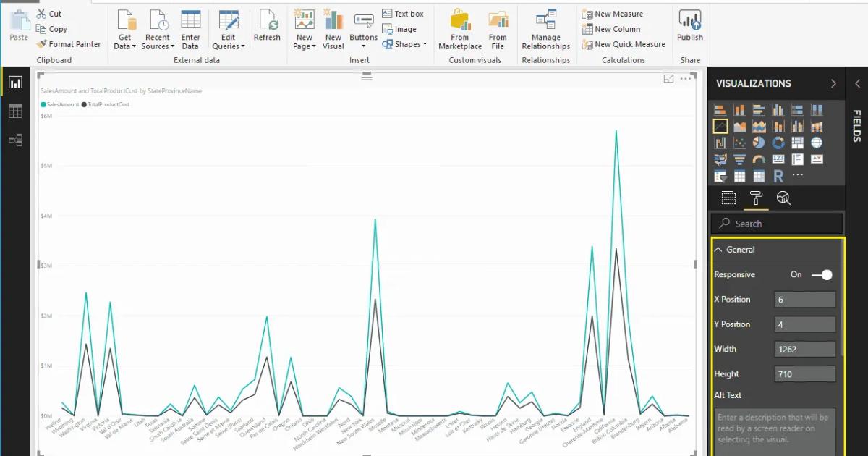Open the Format pane with paint roller icon
Viewport: 868px width, 456px height.
coord(755,198)
